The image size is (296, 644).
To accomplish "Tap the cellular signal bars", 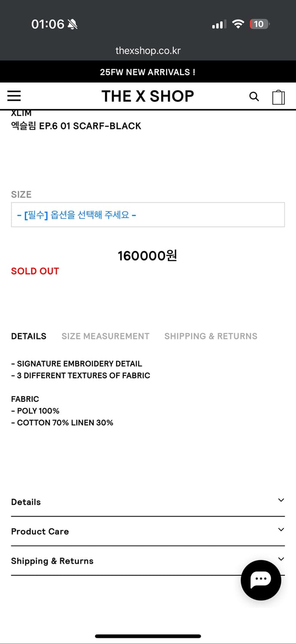I will coord(219,24).
